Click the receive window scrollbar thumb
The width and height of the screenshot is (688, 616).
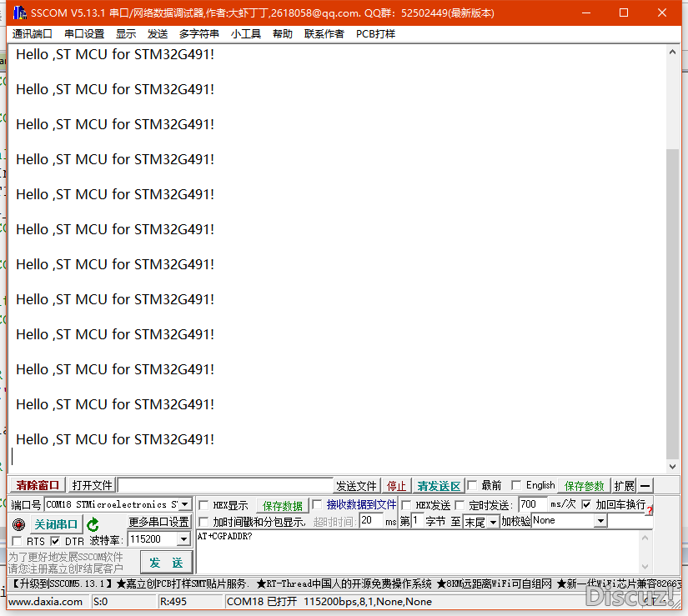[672, 304]
